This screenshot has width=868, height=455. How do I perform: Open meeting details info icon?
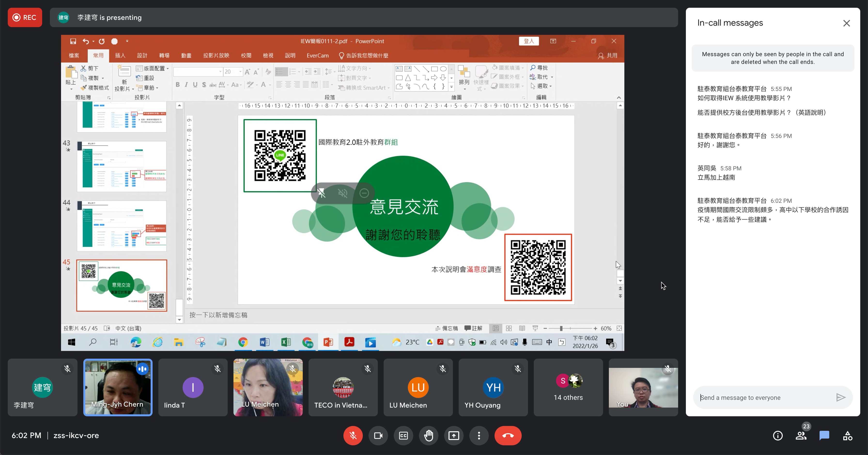[x=778, y=435]
